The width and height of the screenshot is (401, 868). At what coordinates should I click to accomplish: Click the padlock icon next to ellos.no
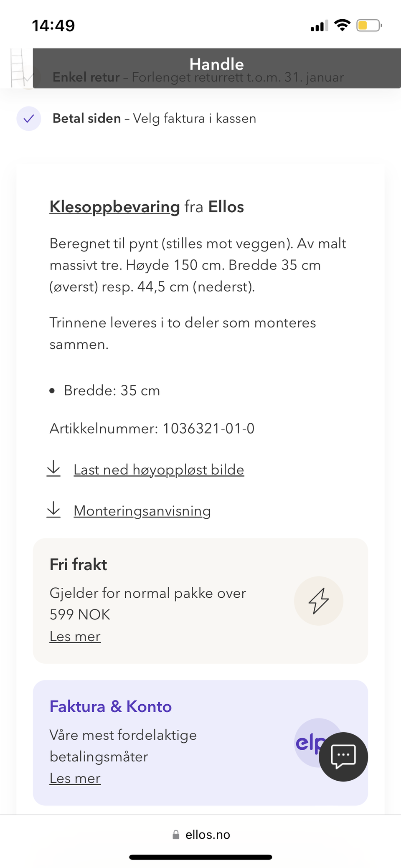pos(176,834)
